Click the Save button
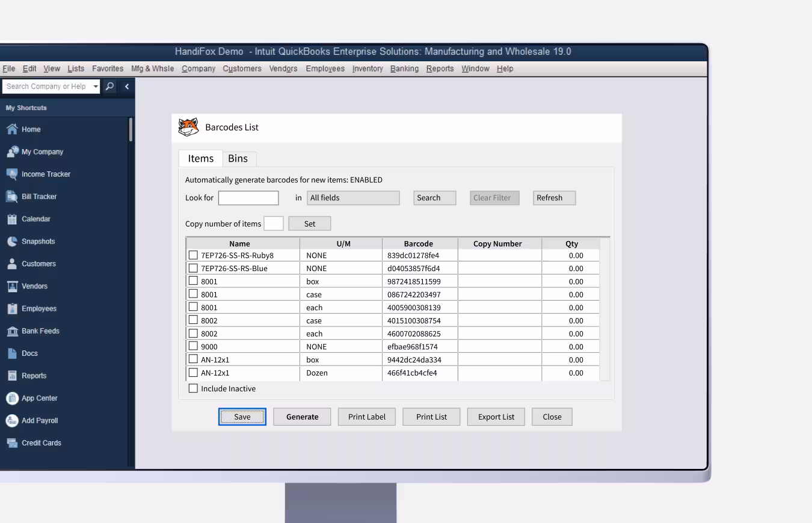 [x=242, y=417]
